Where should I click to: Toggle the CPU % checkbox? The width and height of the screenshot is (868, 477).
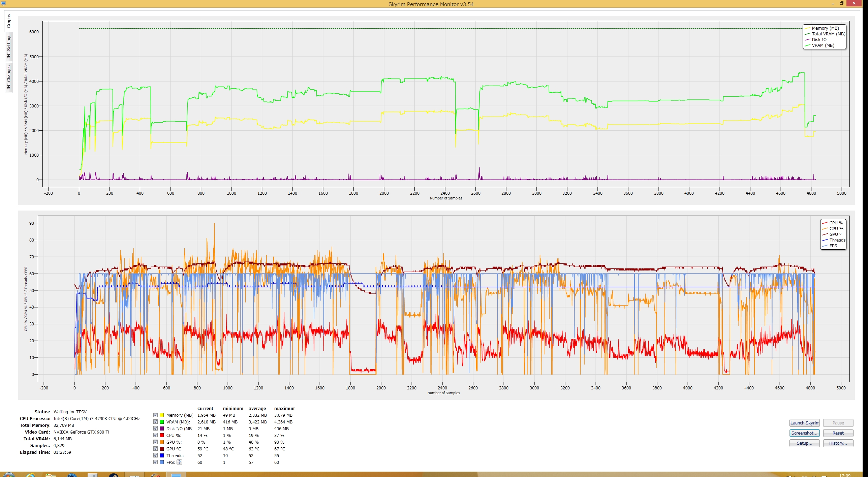tap(155, 435)
